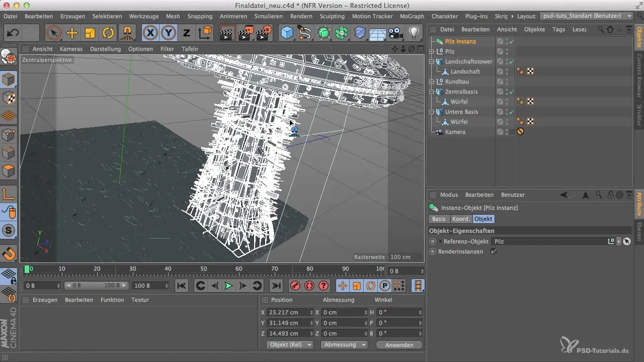
Task: Switch to Texture mode icon
Action: click(x=9, y=99)
